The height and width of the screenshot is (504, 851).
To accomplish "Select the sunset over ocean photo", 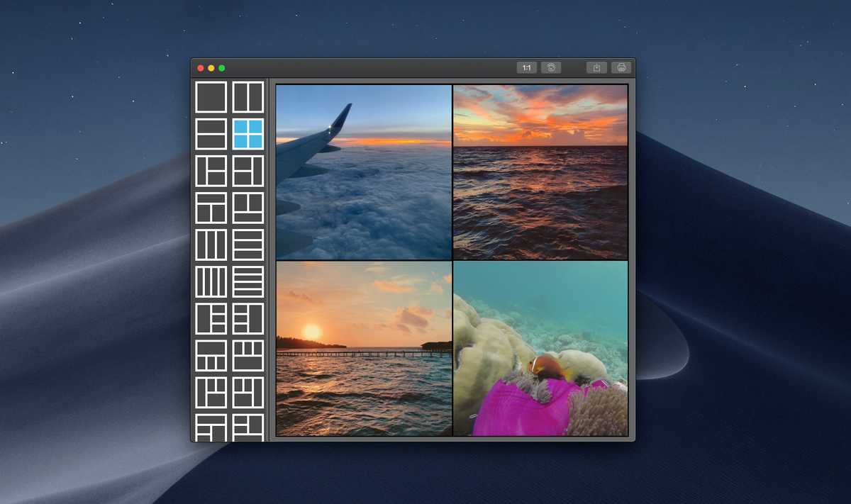I will coord(540,172).
